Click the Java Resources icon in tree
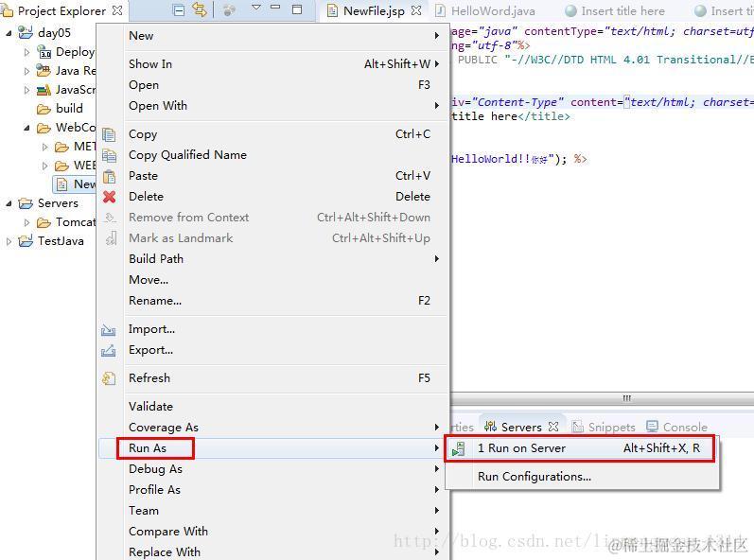The image size is (754, 560). 44,71
